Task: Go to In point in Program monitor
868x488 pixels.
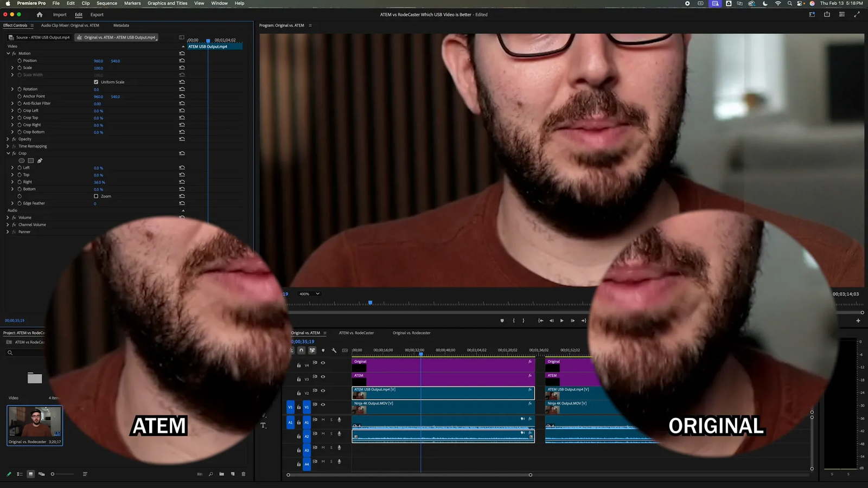Action: coord(540,320)
